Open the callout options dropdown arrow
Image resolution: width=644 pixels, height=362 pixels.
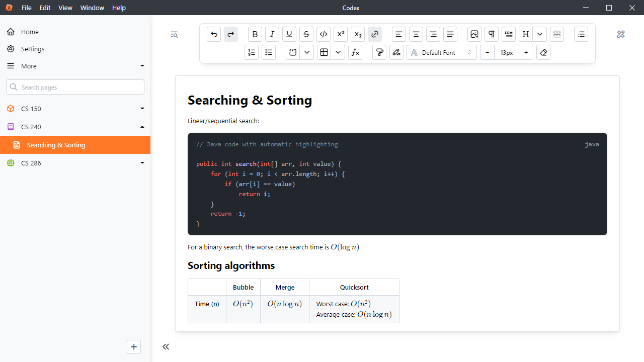click(307, 52)
